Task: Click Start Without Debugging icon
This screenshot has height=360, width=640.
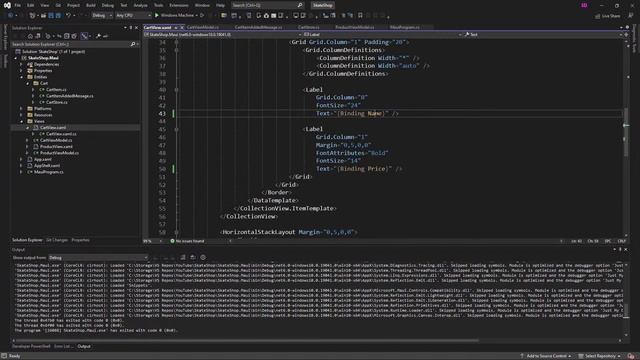Action: [x=202, y=16]
